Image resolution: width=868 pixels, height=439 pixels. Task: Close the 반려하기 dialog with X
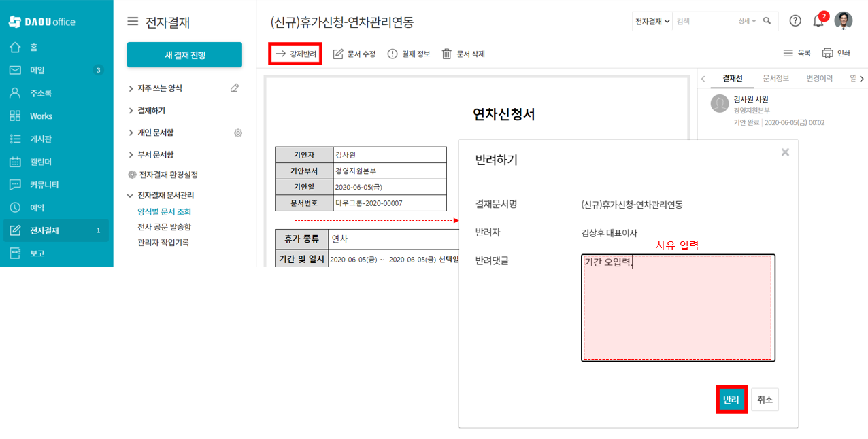tap(785, 152)
